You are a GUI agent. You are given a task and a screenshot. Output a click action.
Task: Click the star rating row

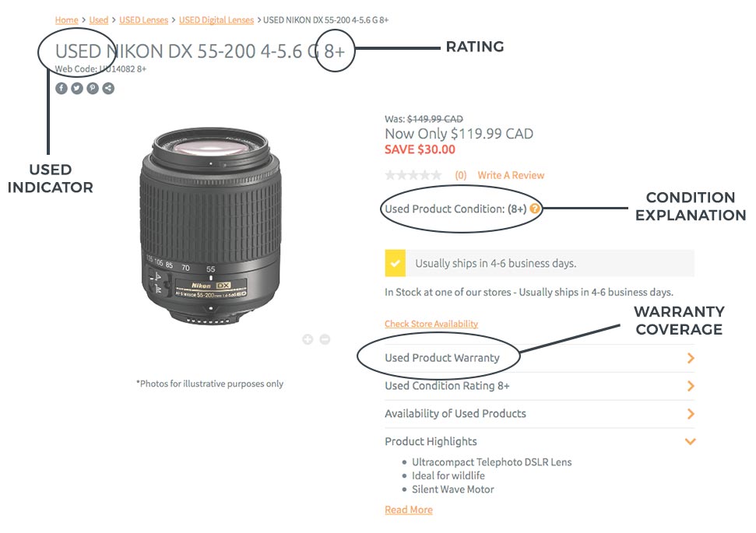413,175
